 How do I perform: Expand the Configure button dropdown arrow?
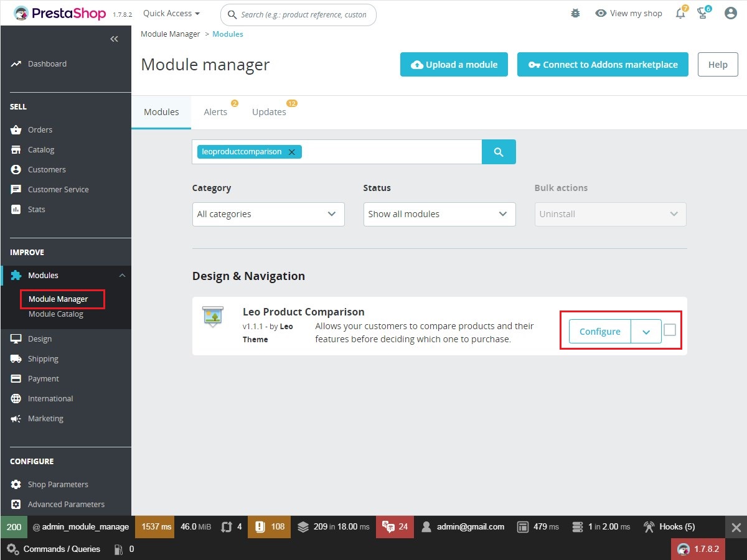[x=646, y=332]
